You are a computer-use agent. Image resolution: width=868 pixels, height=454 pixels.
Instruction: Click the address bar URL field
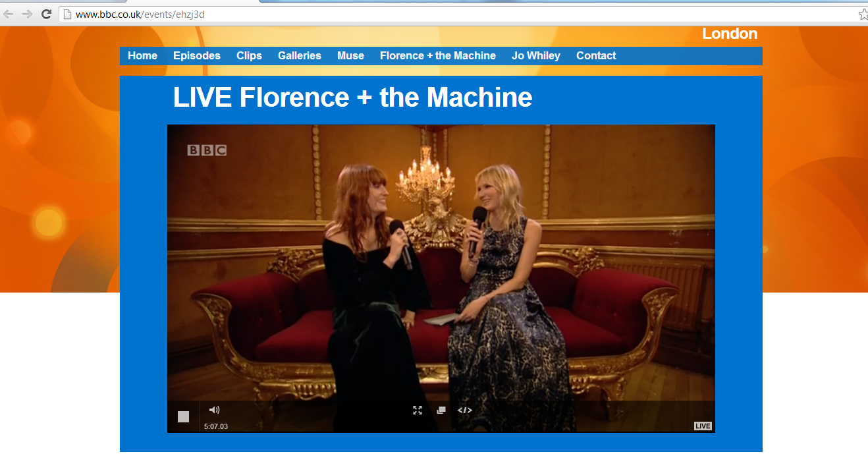click(463, 14)
